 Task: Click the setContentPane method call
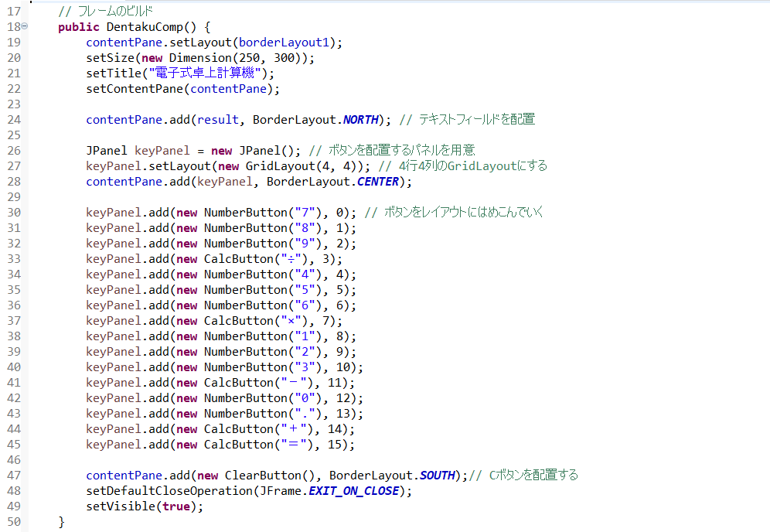tap(135, 89)
